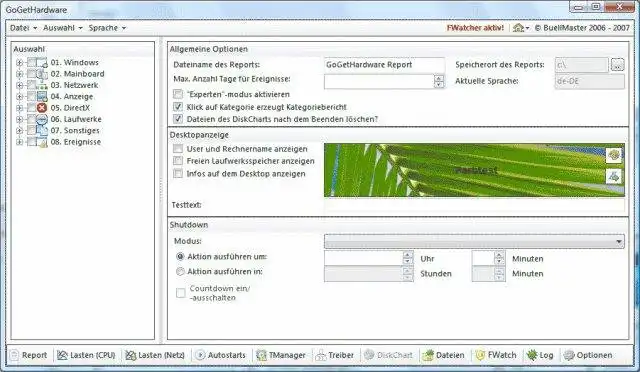Toggle Klick auf Kategorie erzeugt Kategoriebericht
Image resolution: width=640 pixels, height=372 pixels.
click(x=178, y=107)
